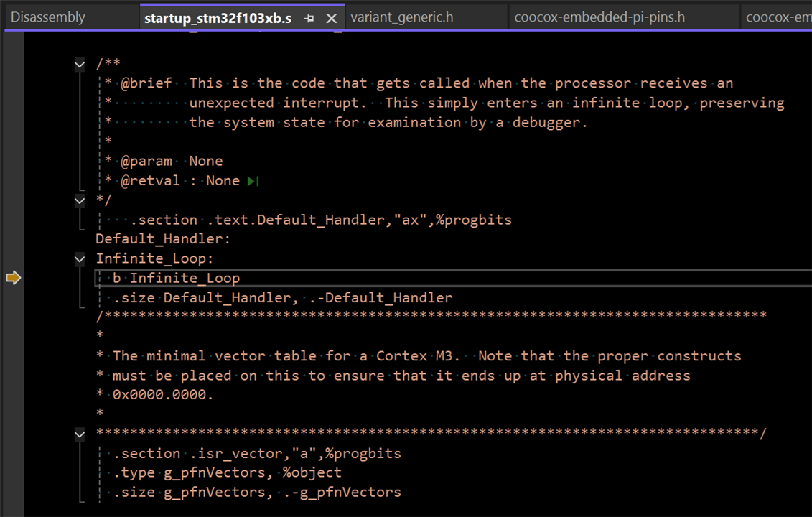The width and height of the screenshot is (812, 517).
Task: Pin the startup_stm32f103xb.s tab
Action: (x=309, y=18)
